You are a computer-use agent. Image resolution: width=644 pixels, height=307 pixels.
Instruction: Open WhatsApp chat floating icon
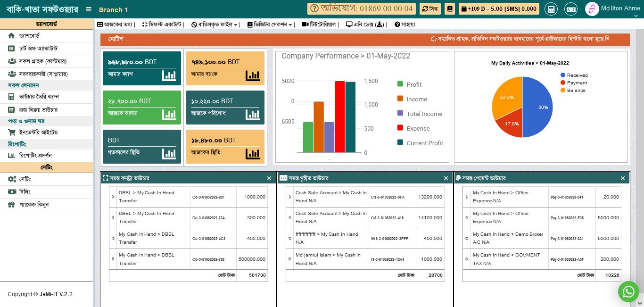click(x=628, y=292)
